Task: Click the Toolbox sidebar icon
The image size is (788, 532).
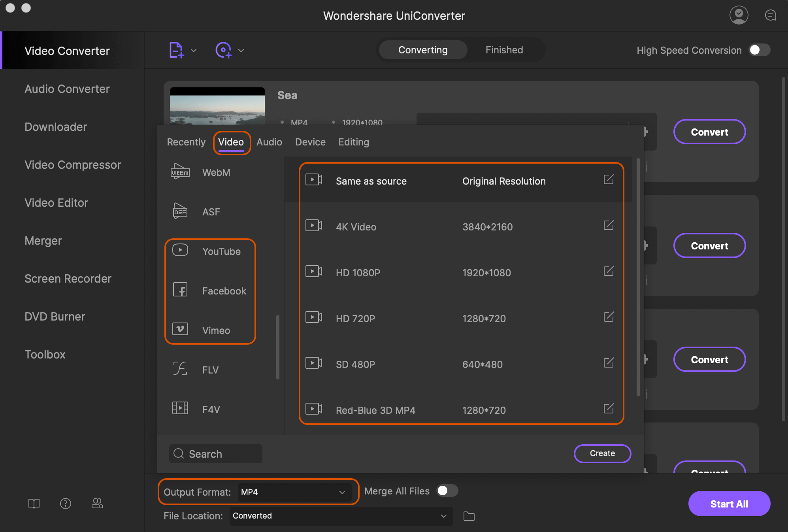Action: 45,354
